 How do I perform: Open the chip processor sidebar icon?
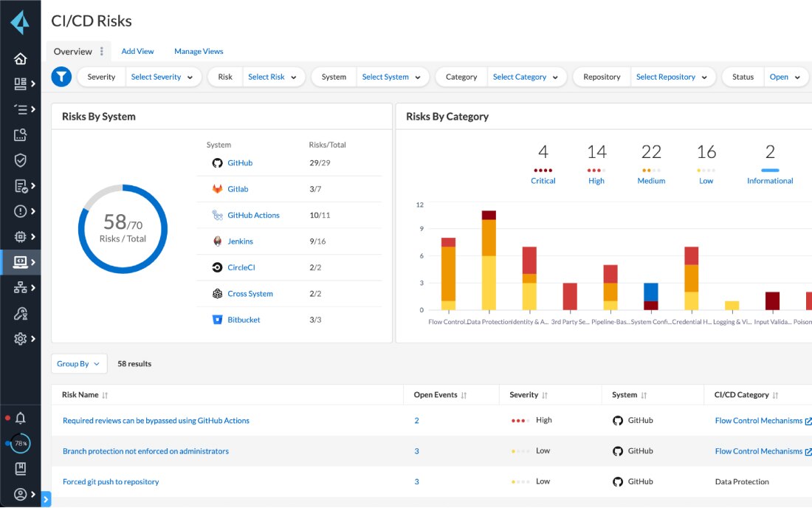click(20, 237)
